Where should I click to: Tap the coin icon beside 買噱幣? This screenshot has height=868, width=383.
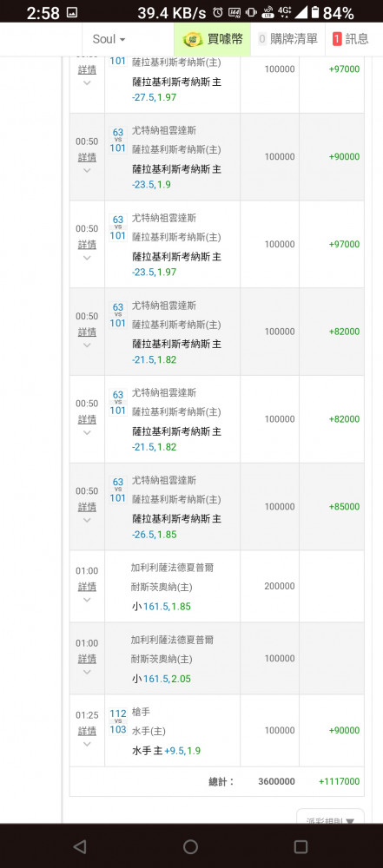[192, 39]
